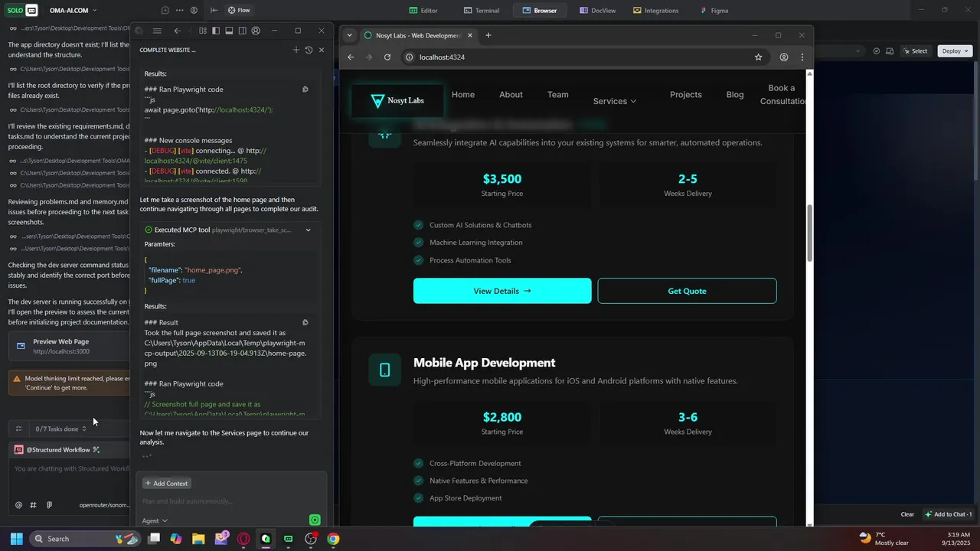The height and width of the screenshot is (551, 980).
Task: Switch to the Browser tab
Action: 540,11
